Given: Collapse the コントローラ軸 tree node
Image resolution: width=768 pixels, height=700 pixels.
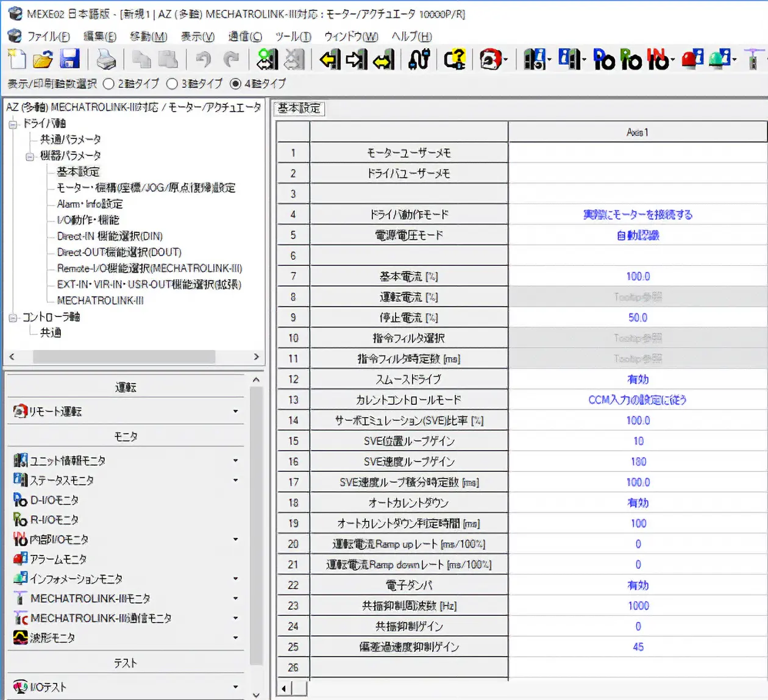Looking at the screenshot, I should tap(13, 318).
